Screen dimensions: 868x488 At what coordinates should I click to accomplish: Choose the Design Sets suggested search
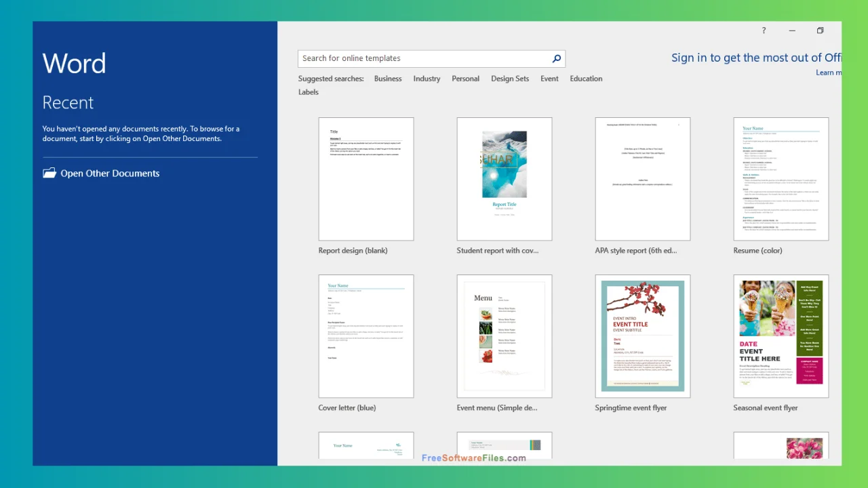[x=510, y=79]
